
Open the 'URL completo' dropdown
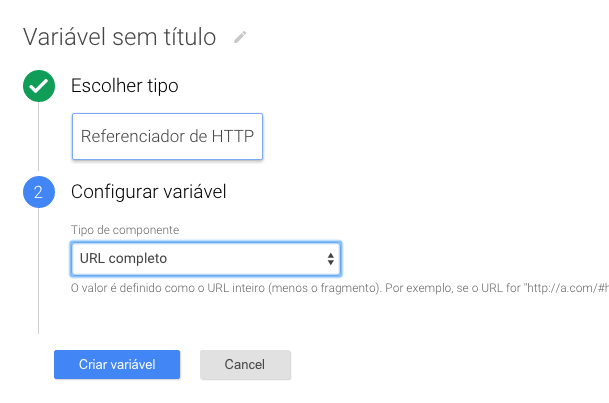click(205, 259)
